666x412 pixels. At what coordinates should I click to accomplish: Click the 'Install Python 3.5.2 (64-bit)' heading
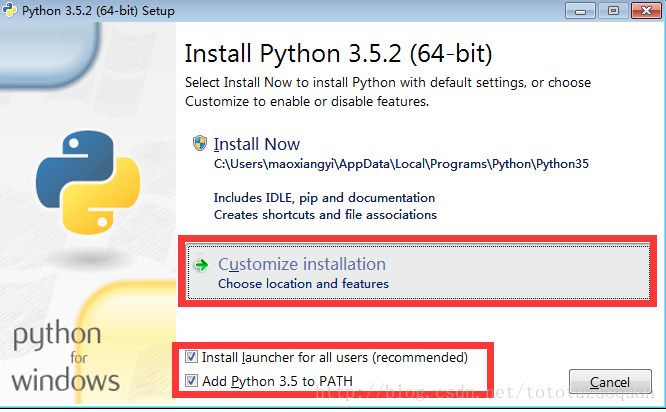(x=339, y=54)
